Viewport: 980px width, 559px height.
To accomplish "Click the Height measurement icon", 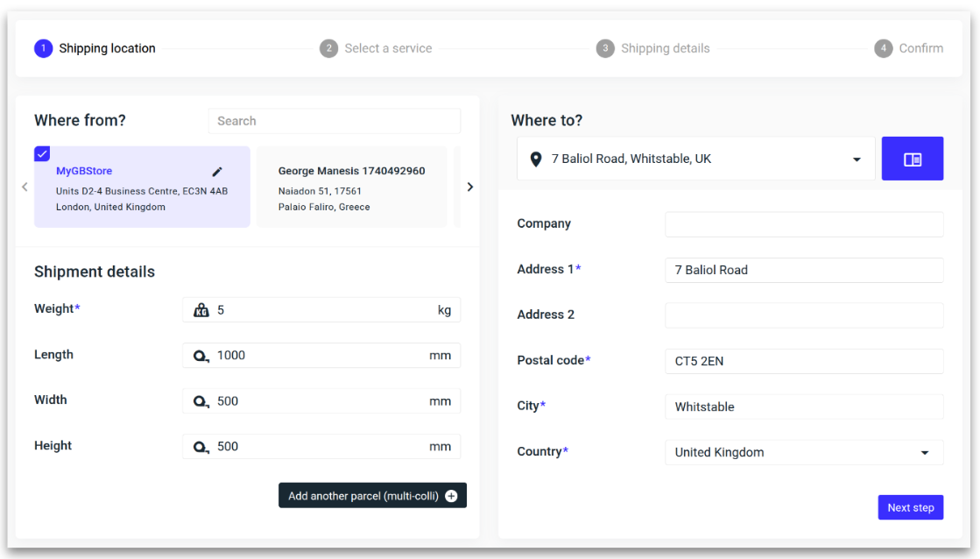I will point(201,447).
